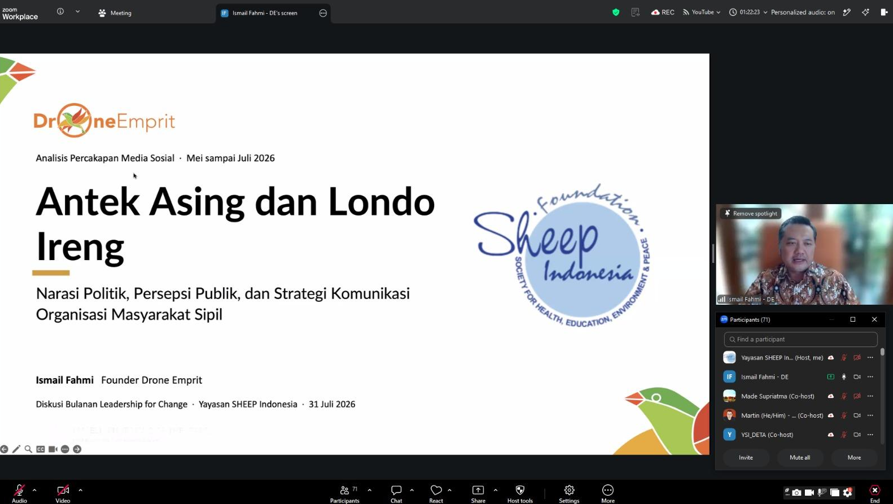Select Made Supriatma (Co-host) row
This screenshot has width=893, height=504.
[799, 396]
